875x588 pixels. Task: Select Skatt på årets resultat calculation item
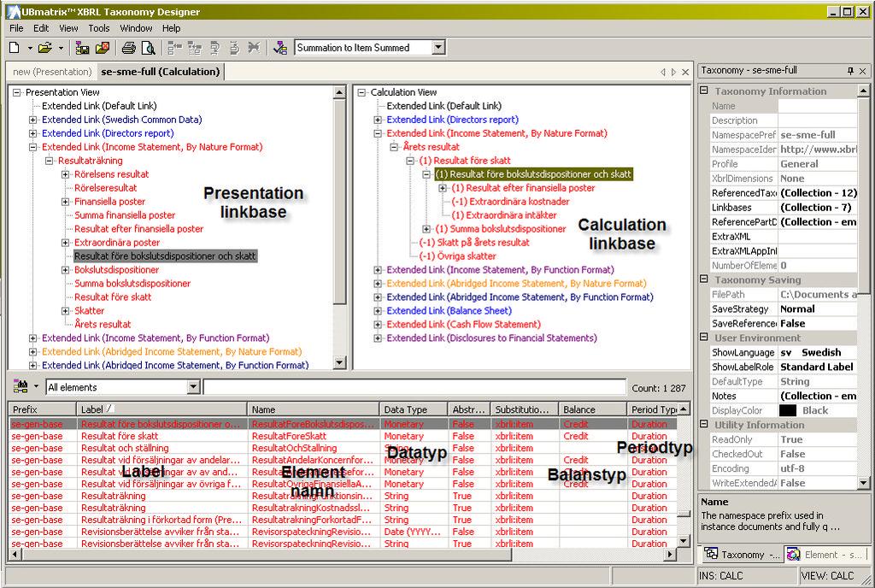tap(473, 242)
